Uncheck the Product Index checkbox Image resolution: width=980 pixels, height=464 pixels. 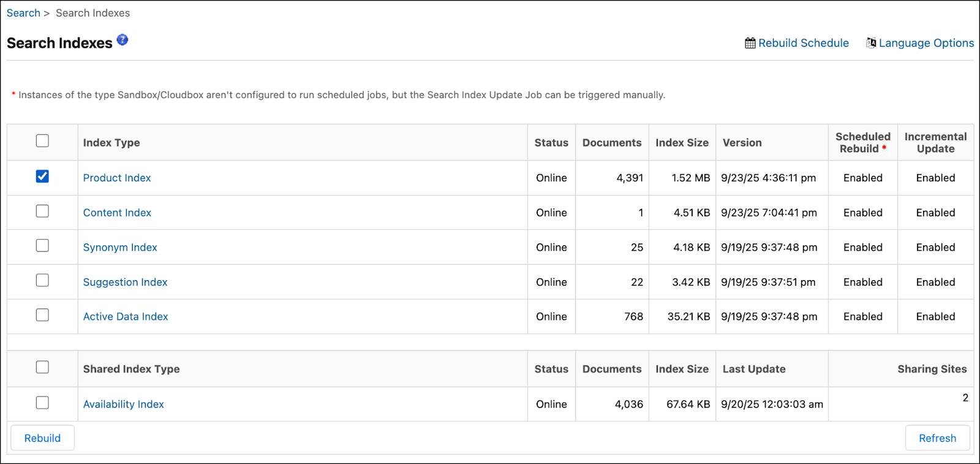tap(42, 177)
